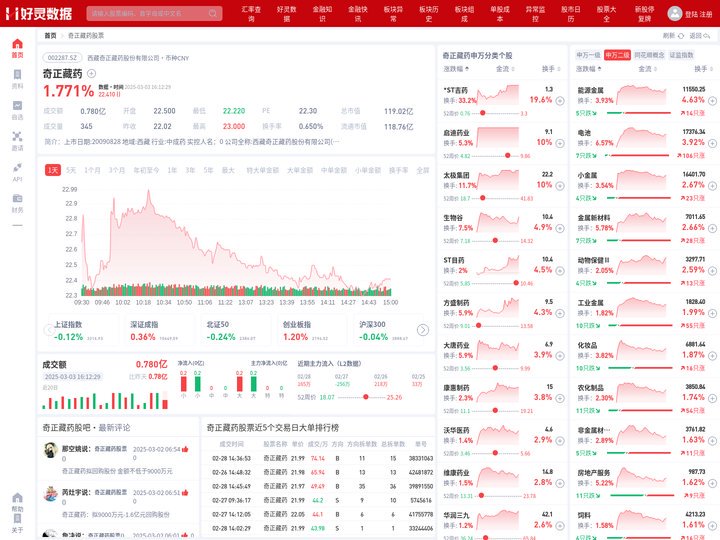Click 启迪药业 52-week price slider dot

507,156
